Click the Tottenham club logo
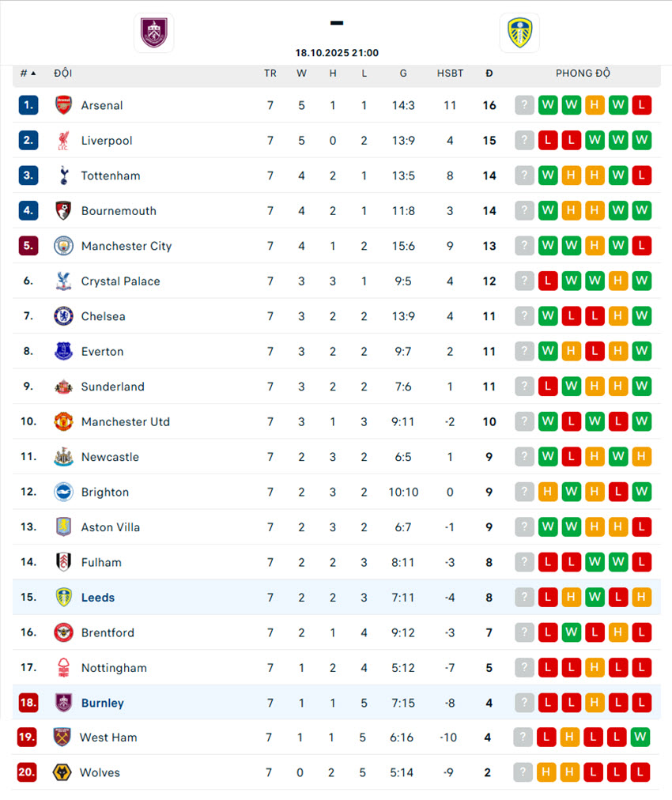Image resolution: width=672 pixels, height=800 pixels. click(x=63, y=175)
